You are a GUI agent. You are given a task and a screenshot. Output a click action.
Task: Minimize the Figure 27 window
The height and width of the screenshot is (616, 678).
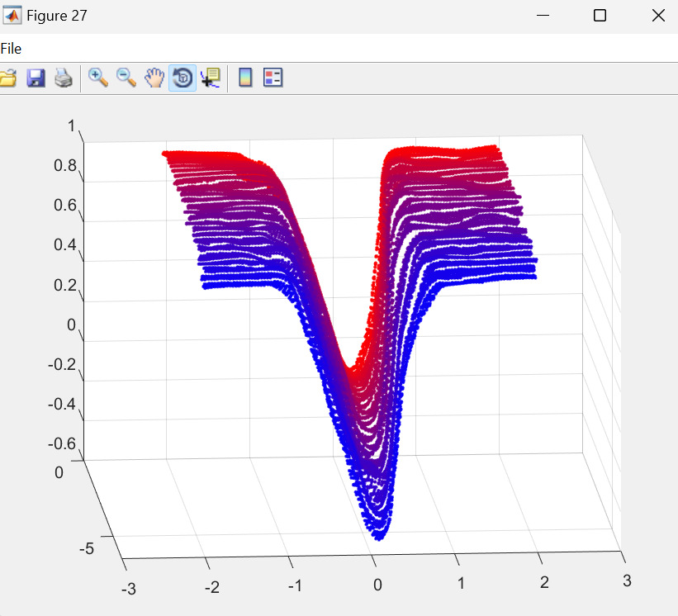[543, 16]
